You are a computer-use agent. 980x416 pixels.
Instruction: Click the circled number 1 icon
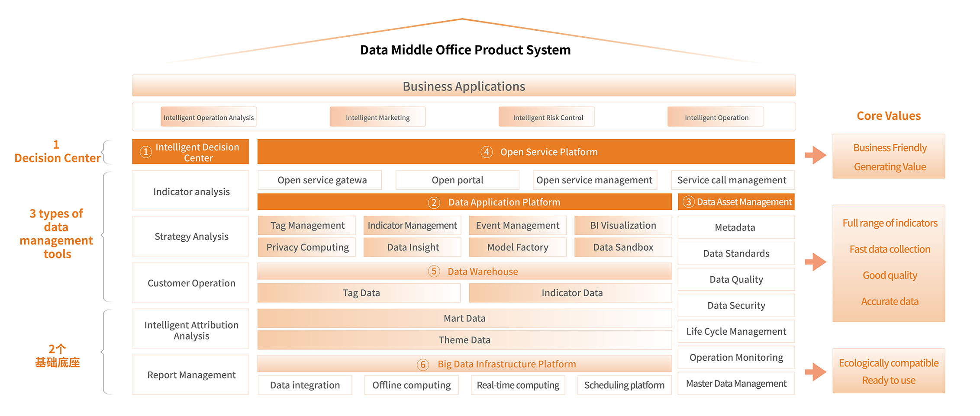pos(146,152)
